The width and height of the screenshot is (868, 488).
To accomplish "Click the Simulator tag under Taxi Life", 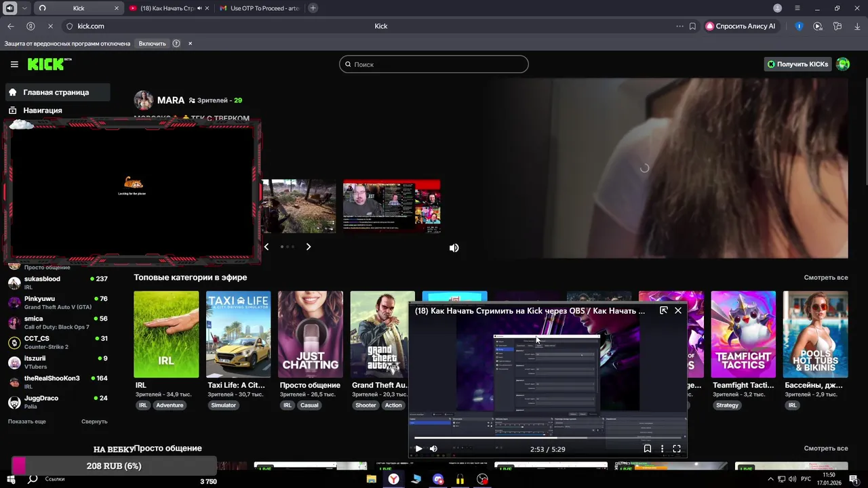I will click(223, 405).
